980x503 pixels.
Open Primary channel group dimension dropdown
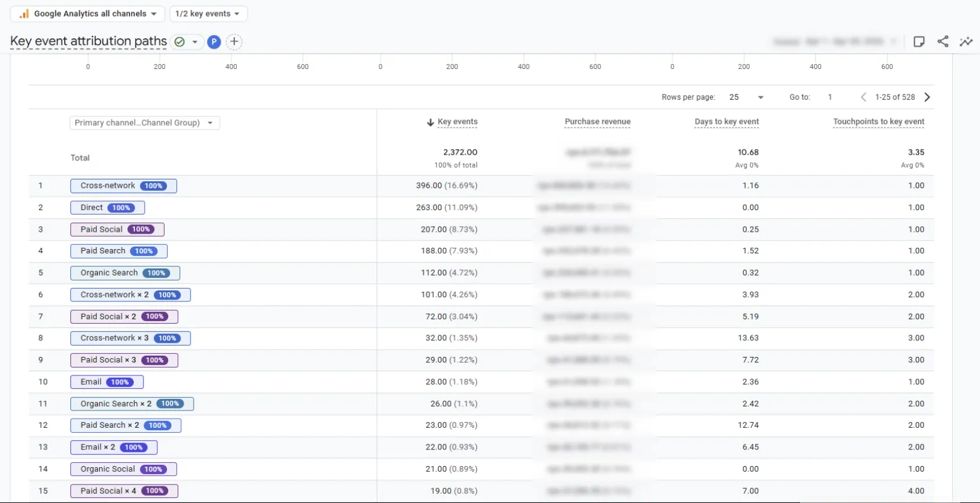(145, 123)
